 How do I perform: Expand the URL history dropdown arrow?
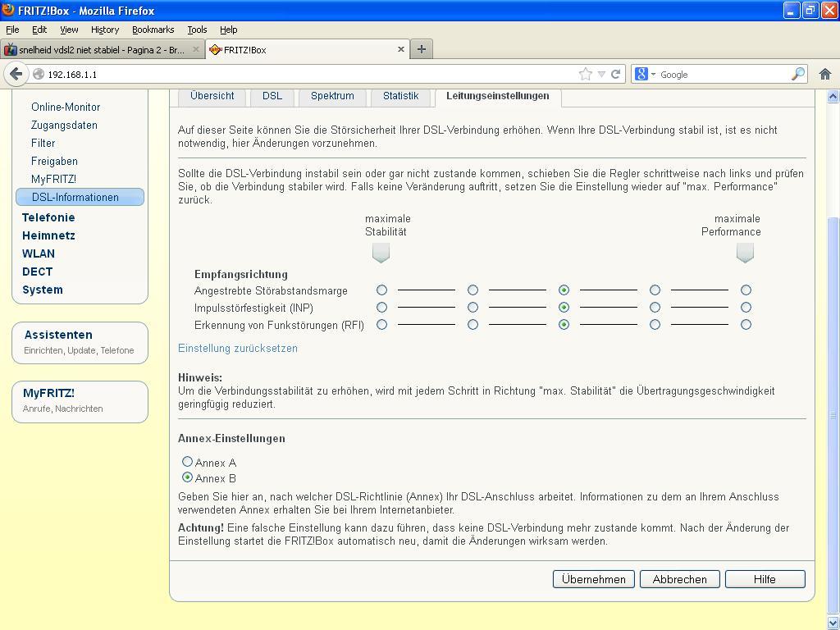601,74
